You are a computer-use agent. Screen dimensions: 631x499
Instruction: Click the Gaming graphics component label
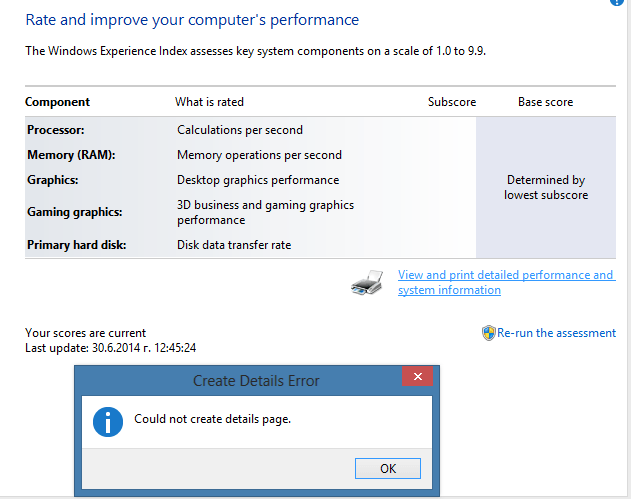pyautogui.click(x=74, y=212)
